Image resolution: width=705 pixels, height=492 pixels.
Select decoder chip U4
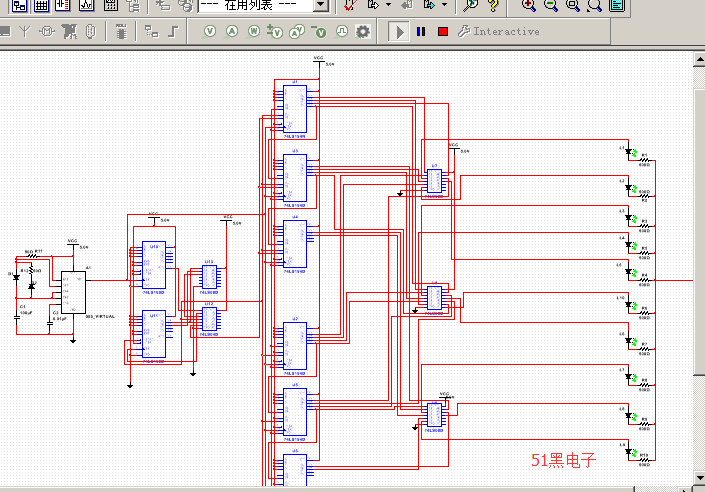[x=295, y=244]
